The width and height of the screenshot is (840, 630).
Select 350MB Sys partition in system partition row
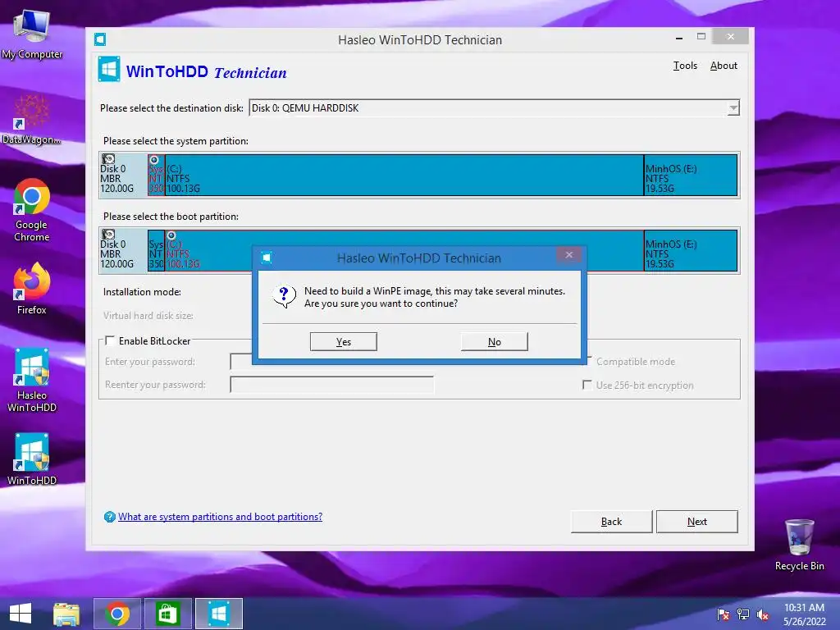coord(156,175)
